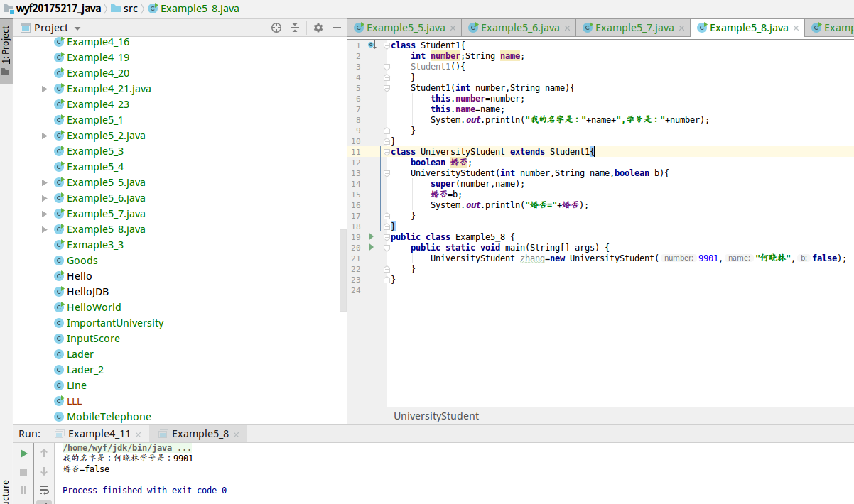Image resolution: width=854 pixels, height=504 pixels.
Task: Select Example5_3 class in tree
Action: pos(95,151)
